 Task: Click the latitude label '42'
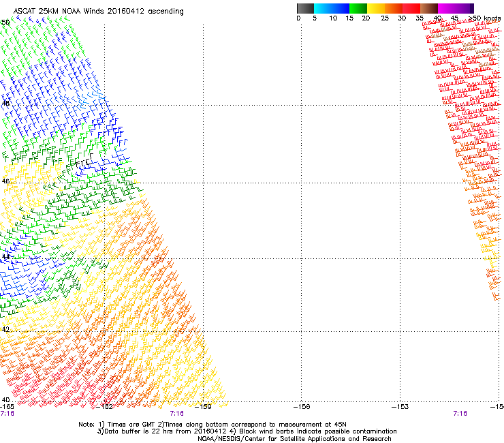point(5,329)
